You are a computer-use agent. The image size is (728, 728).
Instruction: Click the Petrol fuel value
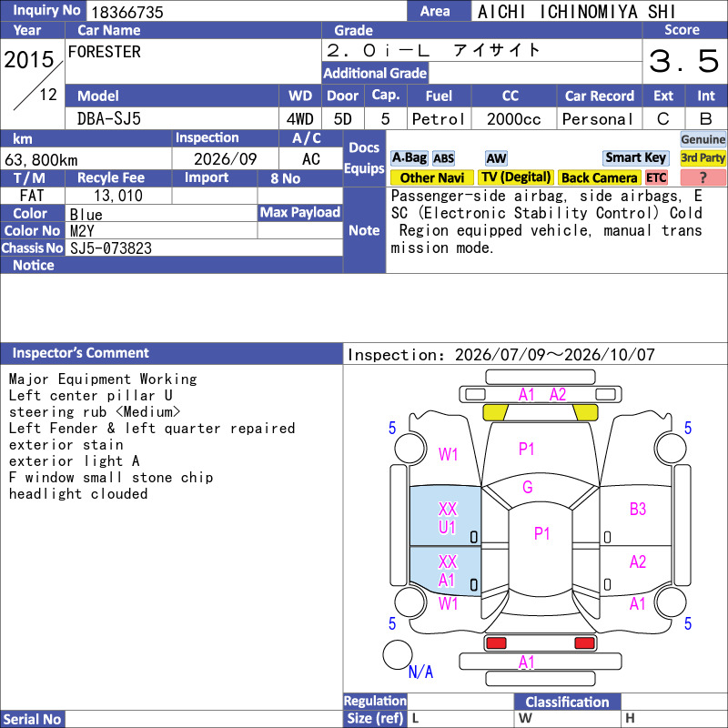coord(439,119)
